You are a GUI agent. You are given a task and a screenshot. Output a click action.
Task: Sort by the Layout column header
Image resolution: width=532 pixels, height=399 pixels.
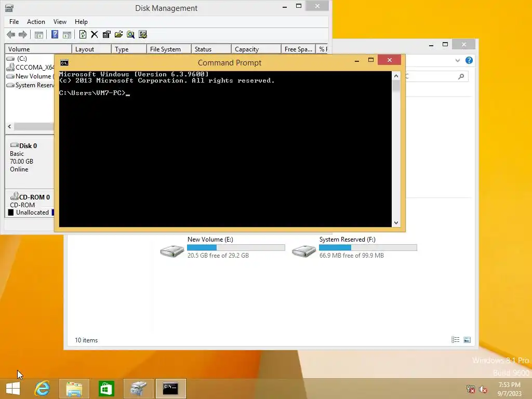pos(91,49)
